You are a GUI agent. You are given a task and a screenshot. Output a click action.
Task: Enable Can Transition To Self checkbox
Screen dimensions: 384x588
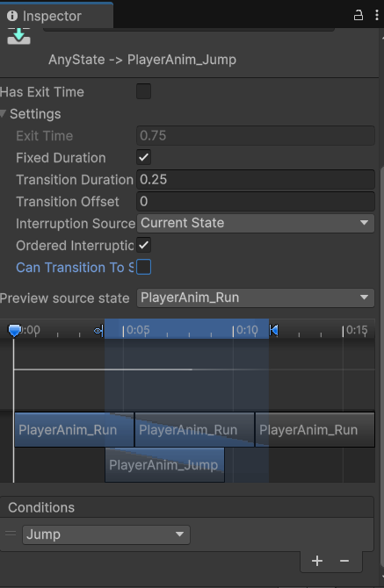coord(144,268)
